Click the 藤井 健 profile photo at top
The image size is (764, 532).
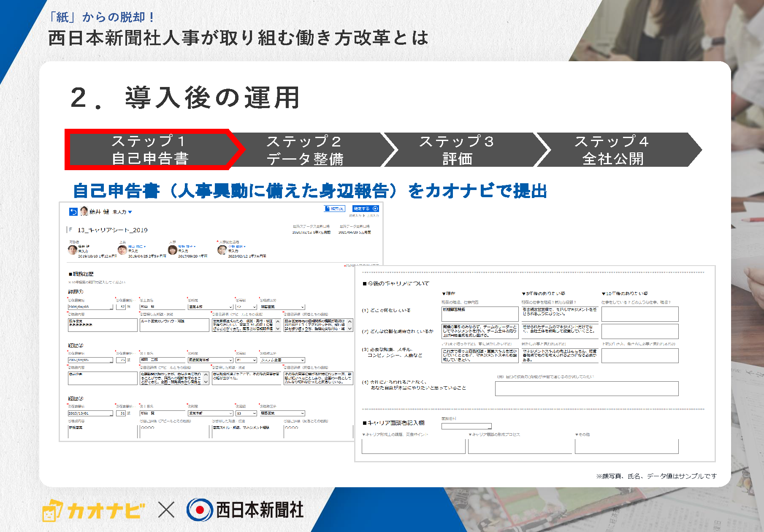pos(84,211)
